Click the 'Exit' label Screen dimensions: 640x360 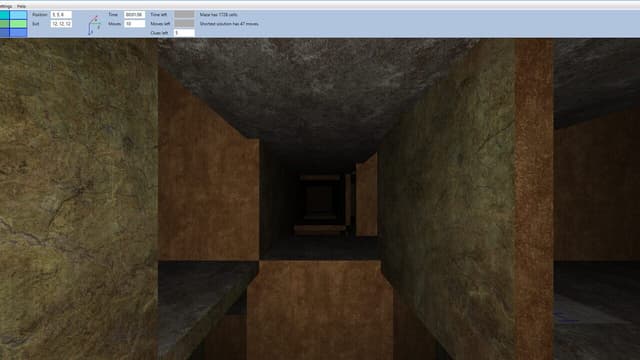(36, 24)
